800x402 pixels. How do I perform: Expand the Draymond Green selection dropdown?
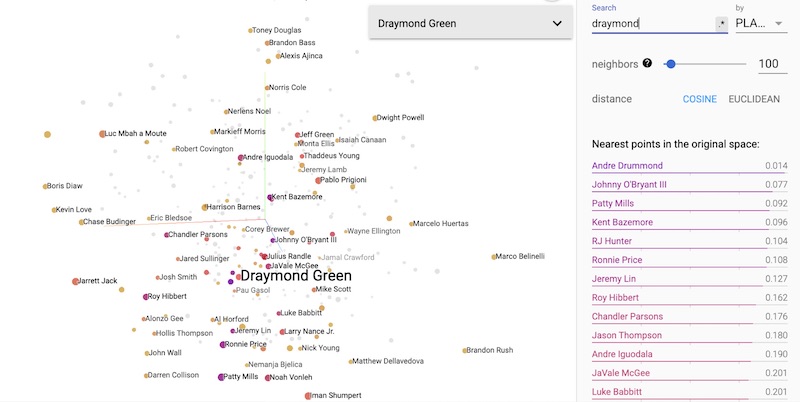click(x=470, y=23)
